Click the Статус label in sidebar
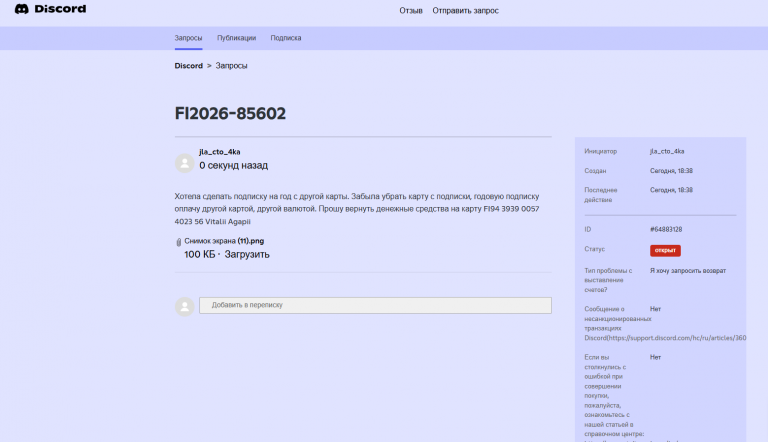The height and width of the screenshot is (442, 768). pyautogui.click(x=594, y=249)
